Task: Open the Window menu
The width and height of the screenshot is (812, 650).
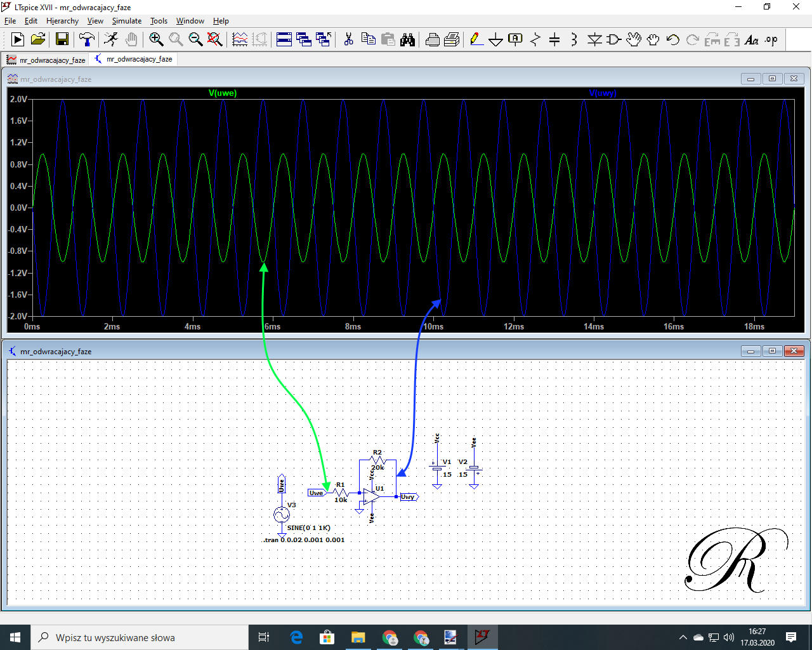Action: point(190,21)
